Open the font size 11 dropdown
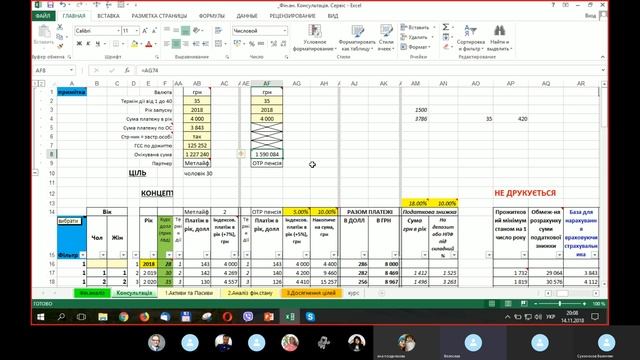This screenshot has width=640, height=360. [137, 31]
